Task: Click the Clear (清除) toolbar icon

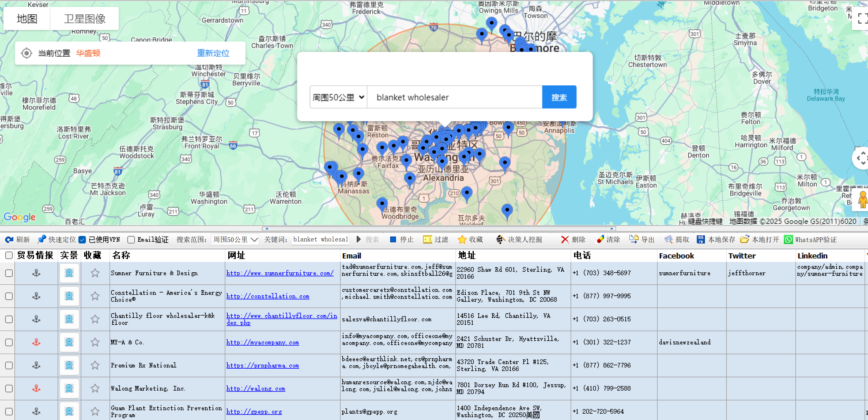Action: coord(600,239)
